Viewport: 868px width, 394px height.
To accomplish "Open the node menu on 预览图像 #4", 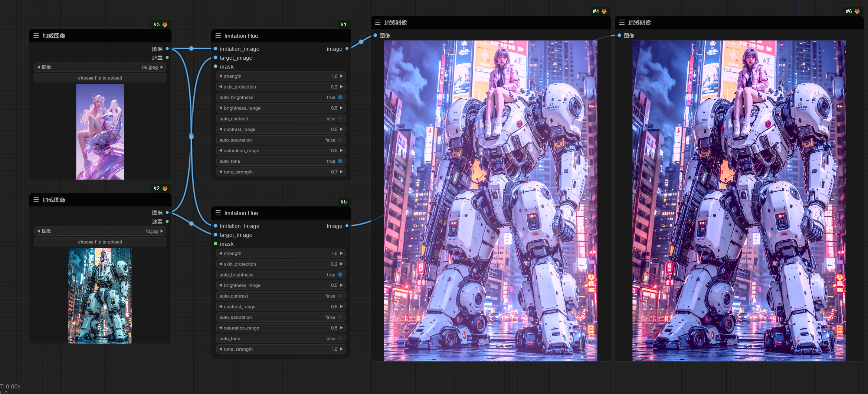I will [378, 22].
